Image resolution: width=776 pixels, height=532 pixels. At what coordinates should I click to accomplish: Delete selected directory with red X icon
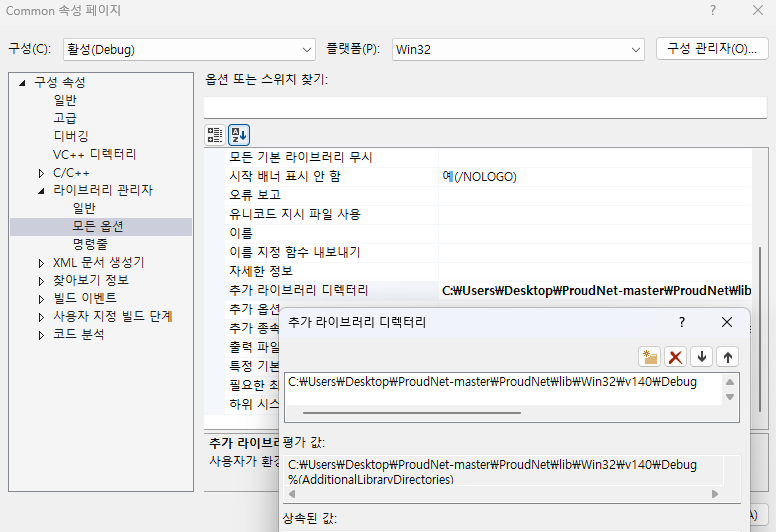click(676, 357)
